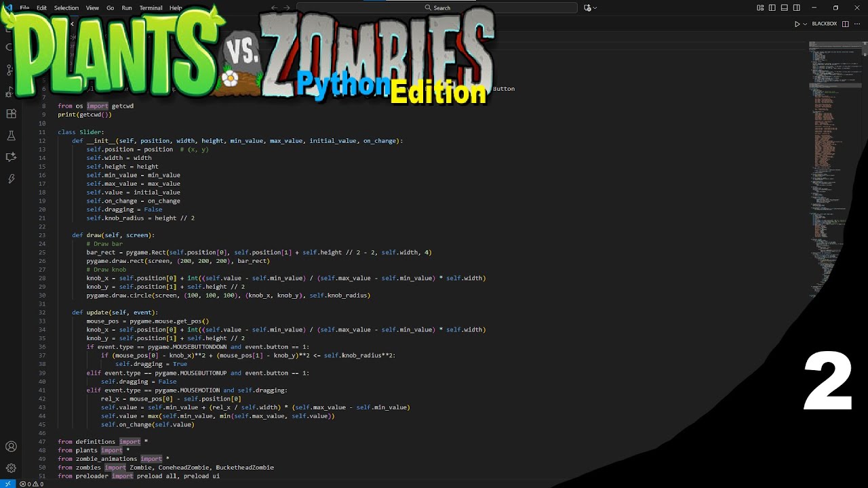Open the Testing flask view
Image resolution: width=868 pixels, height=488 pixels.
(11, 136)
